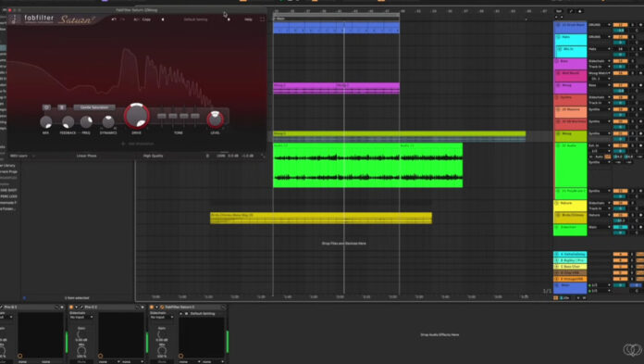Click the Pro-C 2 wrench edit icon
Viewport: 644px width, 364px height.
[81, 307]
